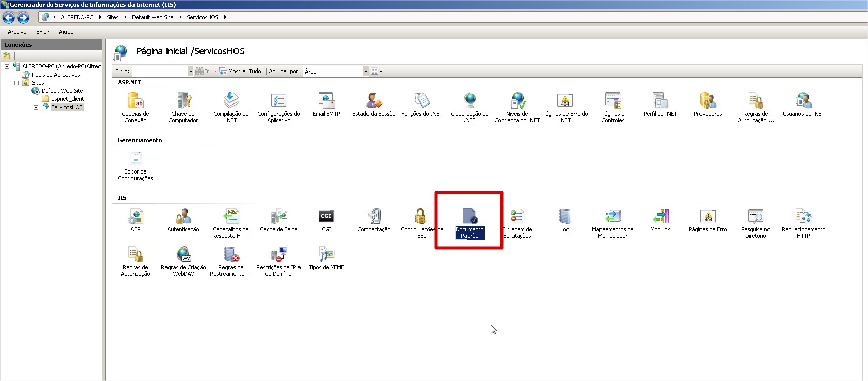The width and height of the screenshot is (868, 381).
Task: Open the Autenticação feature icon
Action: tap(183, 217)
